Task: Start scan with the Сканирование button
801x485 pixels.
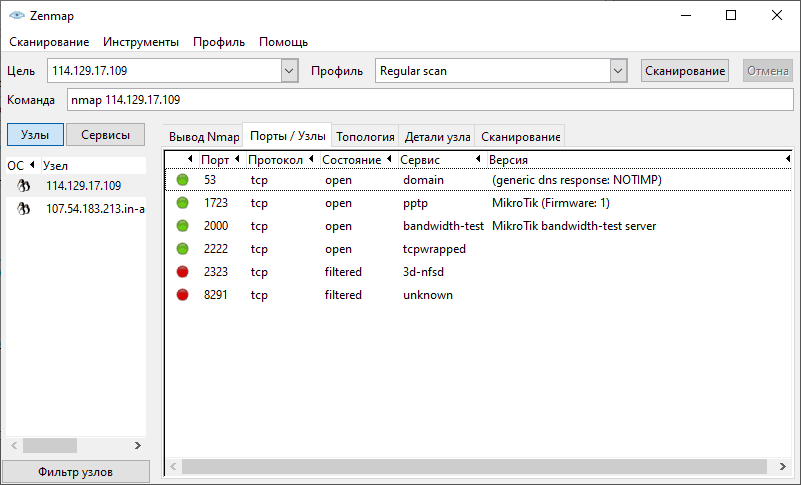Action: click(x=685, y=71)
